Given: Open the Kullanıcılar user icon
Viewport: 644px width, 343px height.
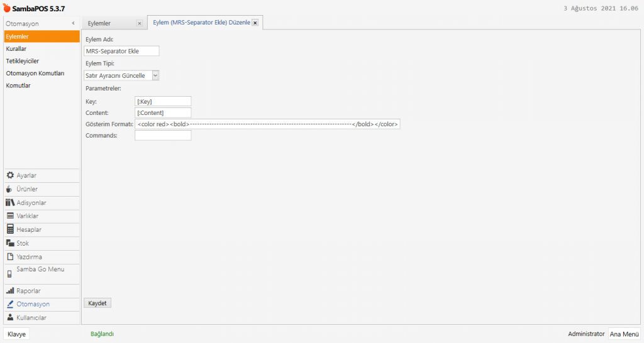Looking at the screenshot, I should pyautogui.click(x=10, y=318).
